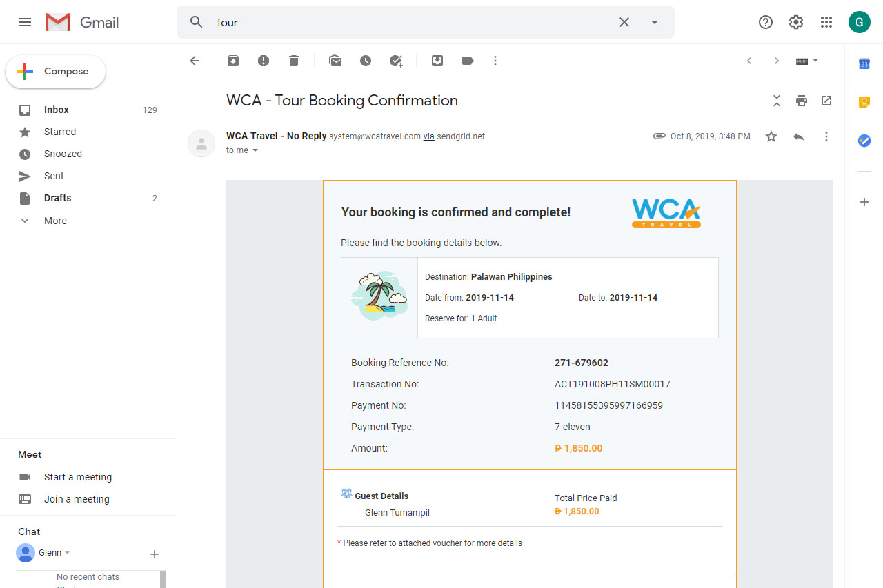Click guest name Glenn Tumampil
Viewport: 883px width, 588px height.
[x=397, y=512]
